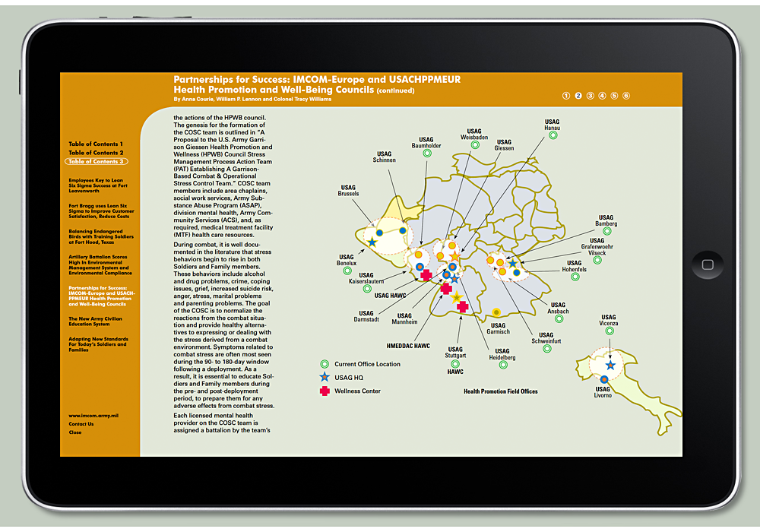Open The New Army Civilian Education System
The width and height of the screenshot is (760, 532).
[x=96, y=321]
